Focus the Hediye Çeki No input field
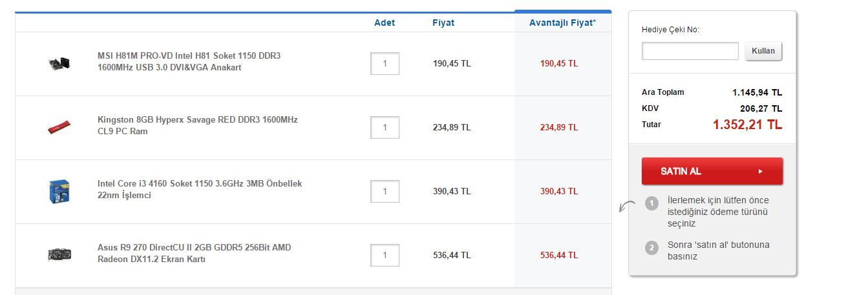868x295 pixels. [x=690, y=51]
